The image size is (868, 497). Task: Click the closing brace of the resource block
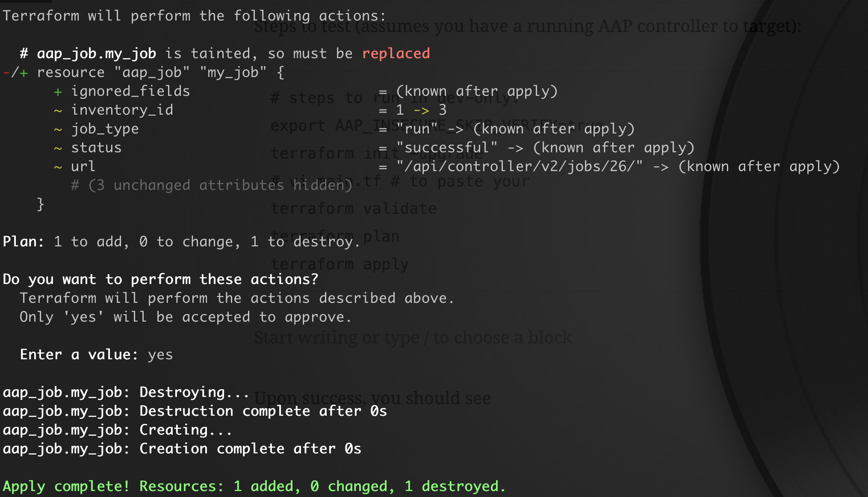pyautogui.click(x=41, y=204)
